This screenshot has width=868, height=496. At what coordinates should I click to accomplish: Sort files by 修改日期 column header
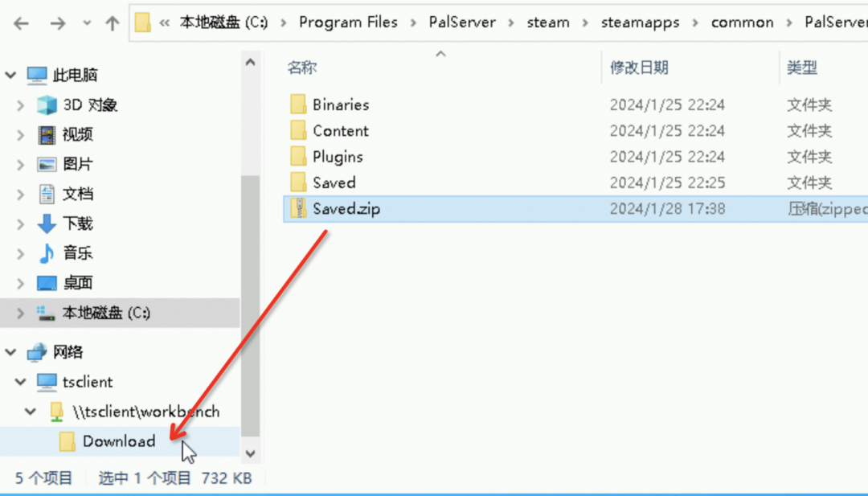pos(640,68)
